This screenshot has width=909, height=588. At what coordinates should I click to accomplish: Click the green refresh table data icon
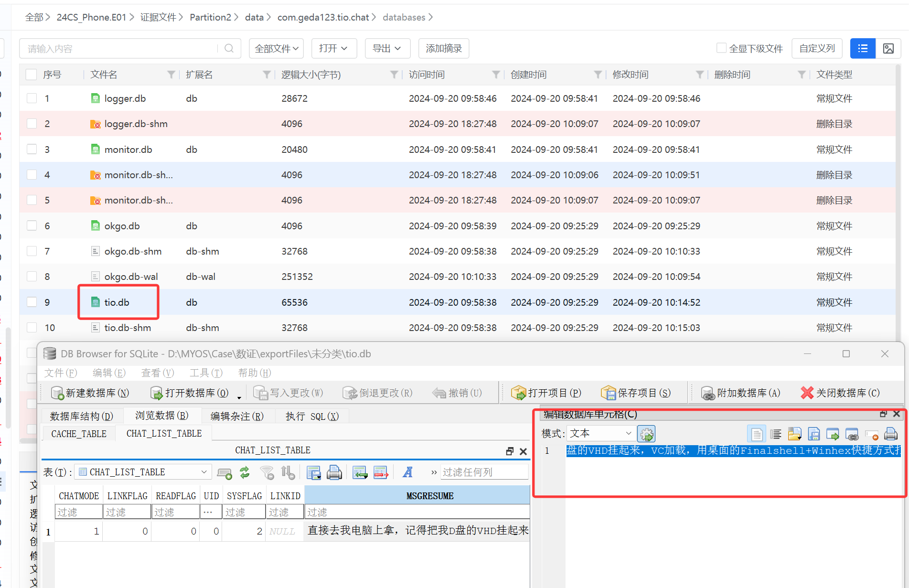(245, 472)
